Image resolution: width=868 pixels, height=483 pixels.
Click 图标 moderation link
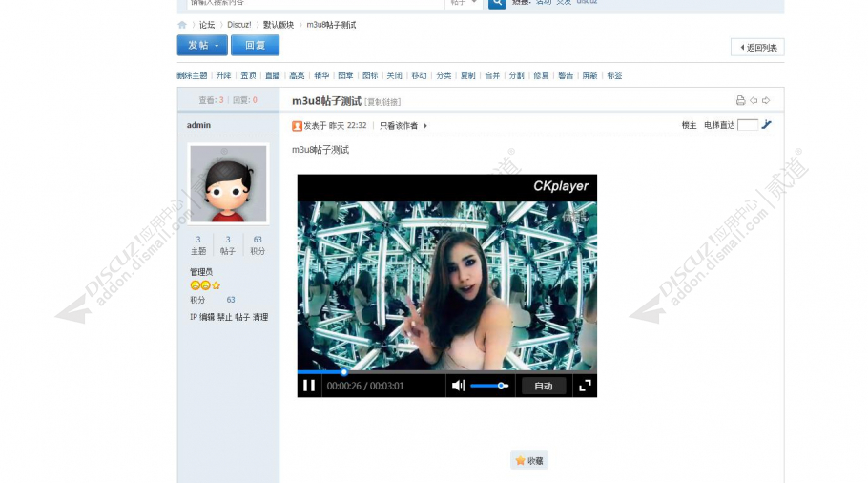(370, 75)
